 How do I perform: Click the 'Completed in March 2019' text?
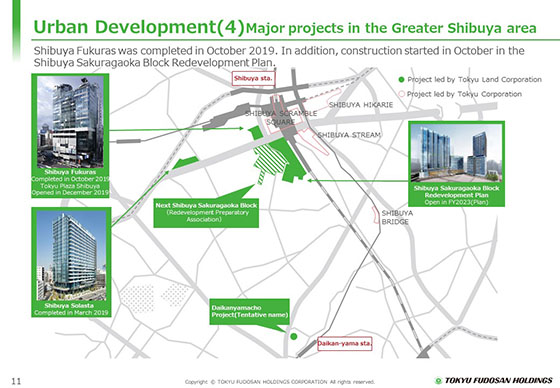coord(71,313)
